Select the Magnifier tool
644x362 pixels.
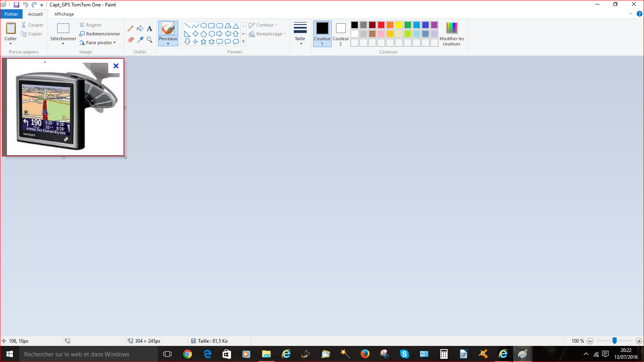pyautogui.click(x=150, y=40)
